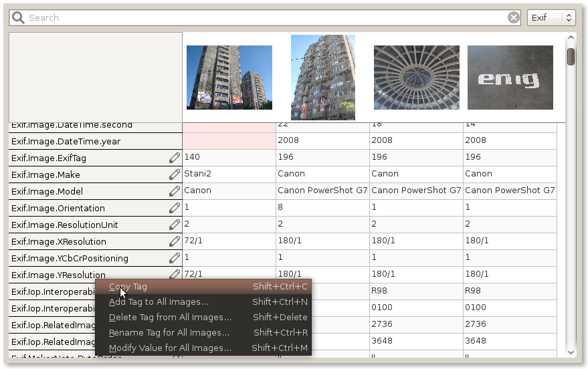
Task: Click edit pencil beside Exif.Image.Model
Action: tap(175, 191)
